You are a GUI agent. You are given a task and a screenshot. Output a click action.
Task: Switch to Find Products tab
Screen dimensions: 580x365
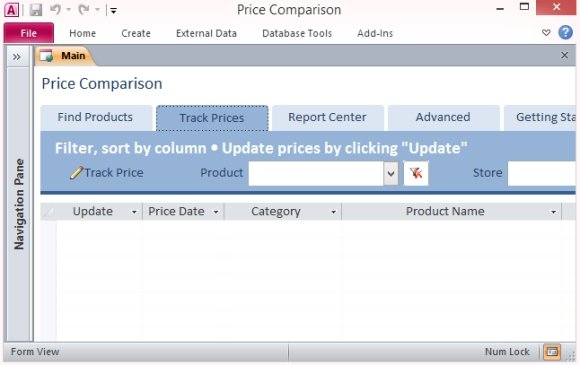96,118
